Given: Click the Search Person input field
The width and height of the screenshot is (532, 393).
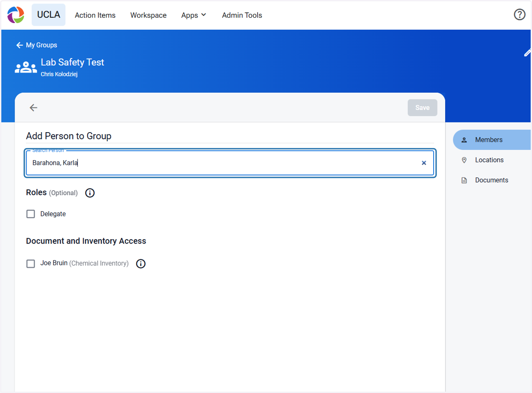Looking at the screenshot, I should [x=230, y=163].
